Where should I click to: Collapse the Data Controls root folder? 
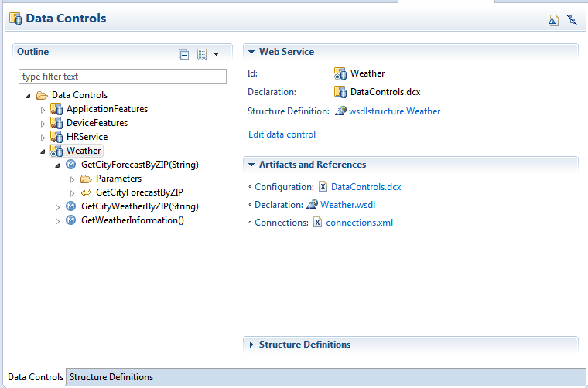tap(28, 96)
